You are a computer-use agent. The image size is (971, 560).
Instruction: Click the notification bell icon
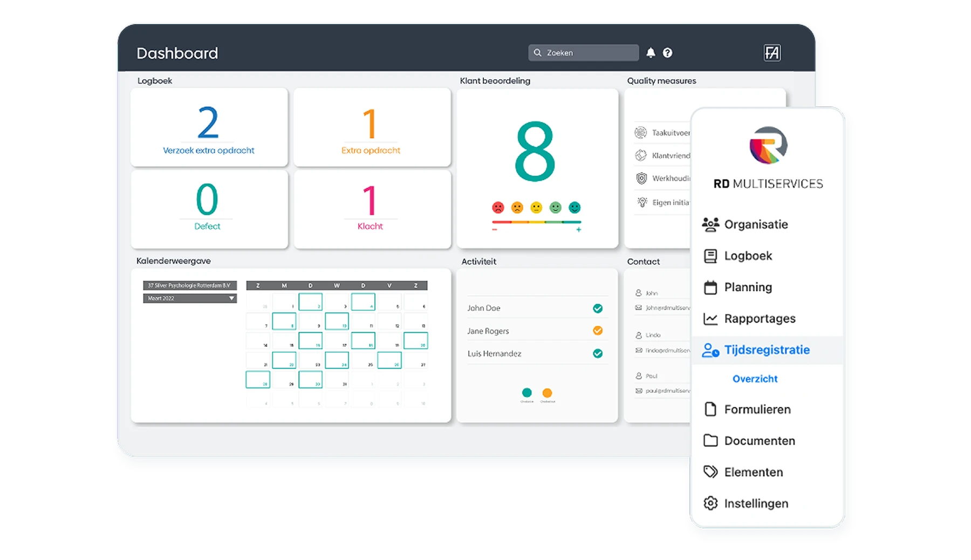[651, 52]
